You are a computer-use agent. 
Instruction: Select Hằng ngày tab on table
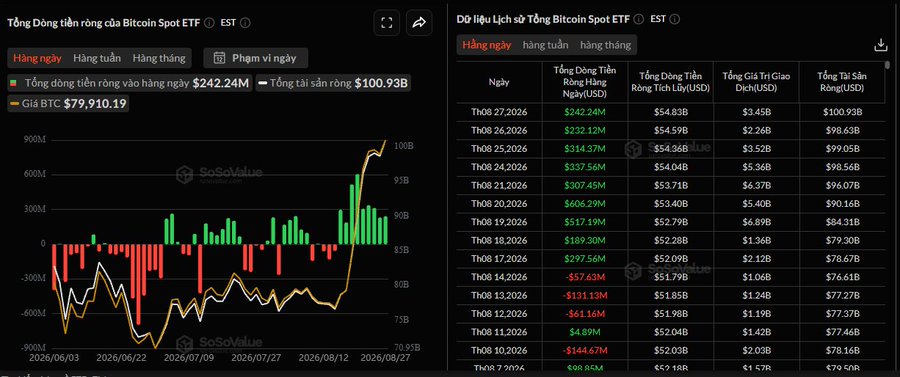click(487, 45)
